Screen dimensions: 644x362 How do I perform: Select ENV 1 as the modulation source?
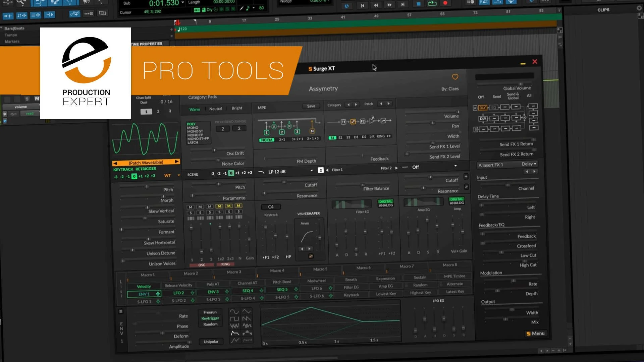tap(144, 294)
